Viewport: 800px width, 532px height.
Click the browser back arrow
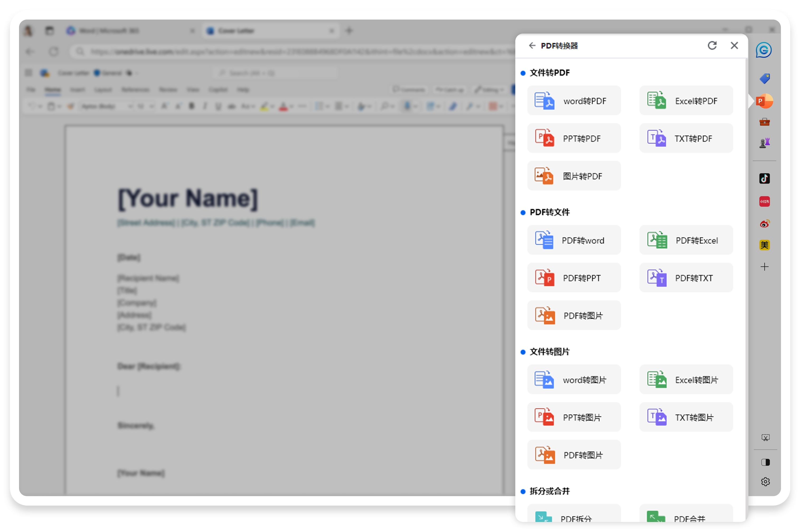(x=30, y=51)
